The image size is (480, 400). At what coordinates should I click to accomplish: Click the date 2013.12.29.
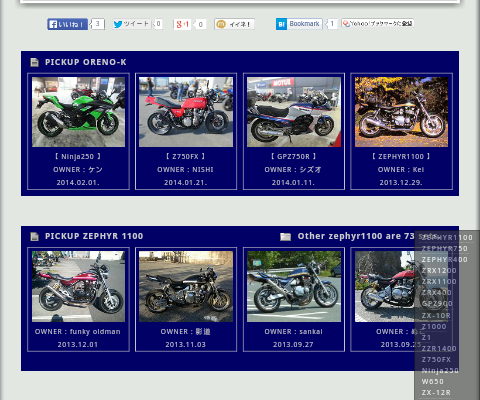coord(401,182)
